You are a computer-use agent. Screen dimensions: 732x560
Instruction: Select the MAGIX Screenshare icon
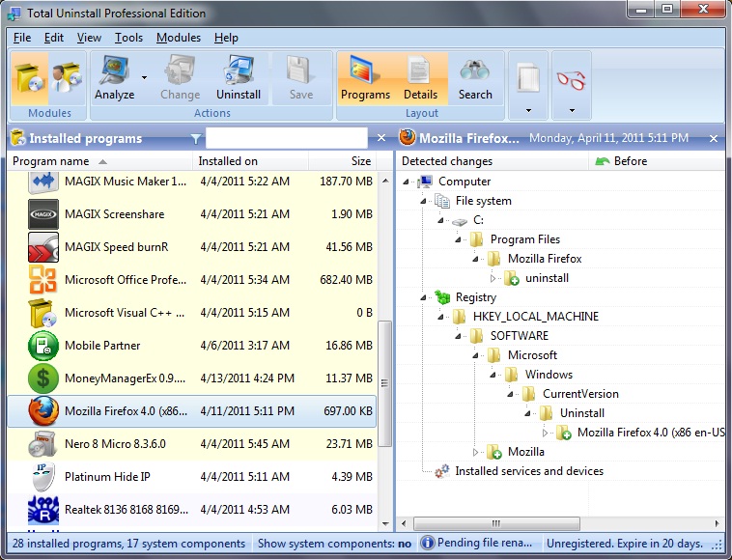coord(42,214)
